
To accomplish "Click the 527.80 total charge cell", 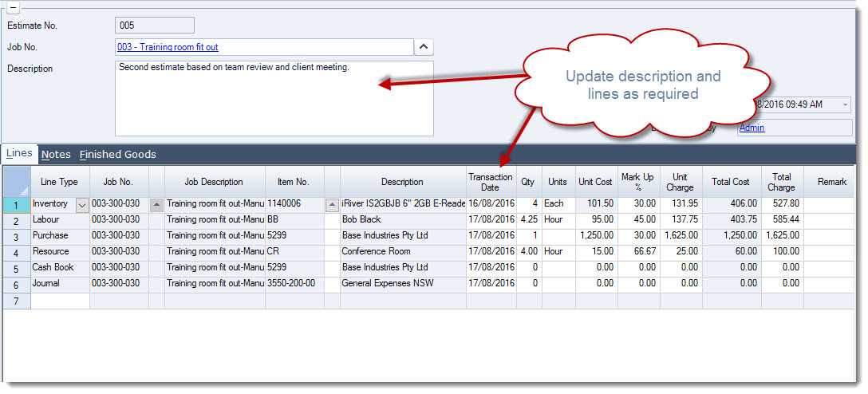I will [x=782, y=204].
